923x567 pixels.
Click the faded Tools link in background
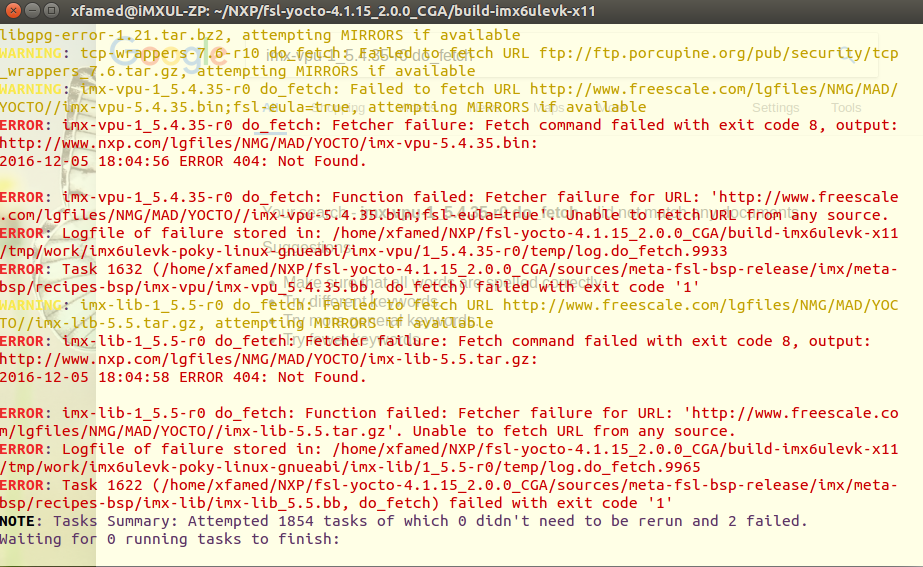pyautogui.click(x=845, y=107)
